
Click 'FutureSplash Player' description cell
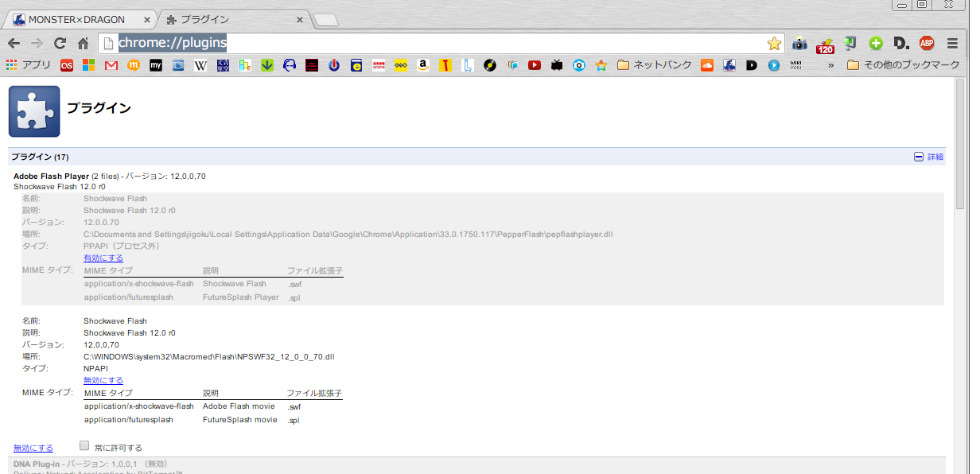tap(241, 297)
